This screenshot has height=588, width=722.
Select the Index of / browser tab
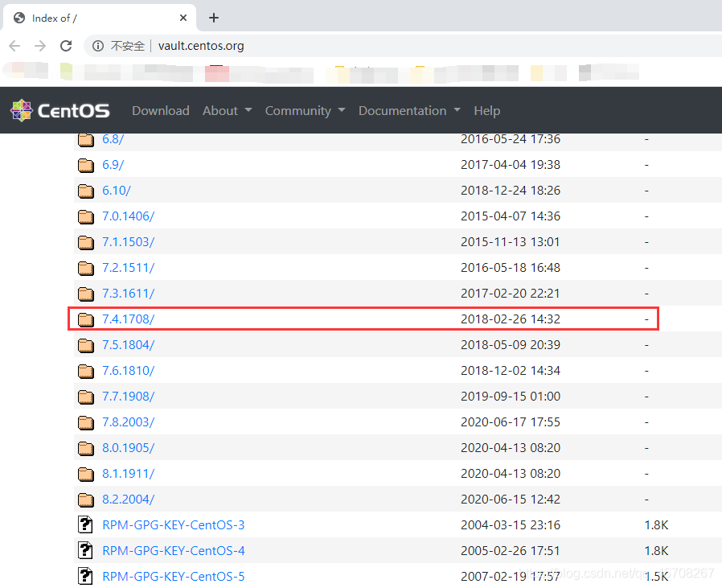coord(100,18)
